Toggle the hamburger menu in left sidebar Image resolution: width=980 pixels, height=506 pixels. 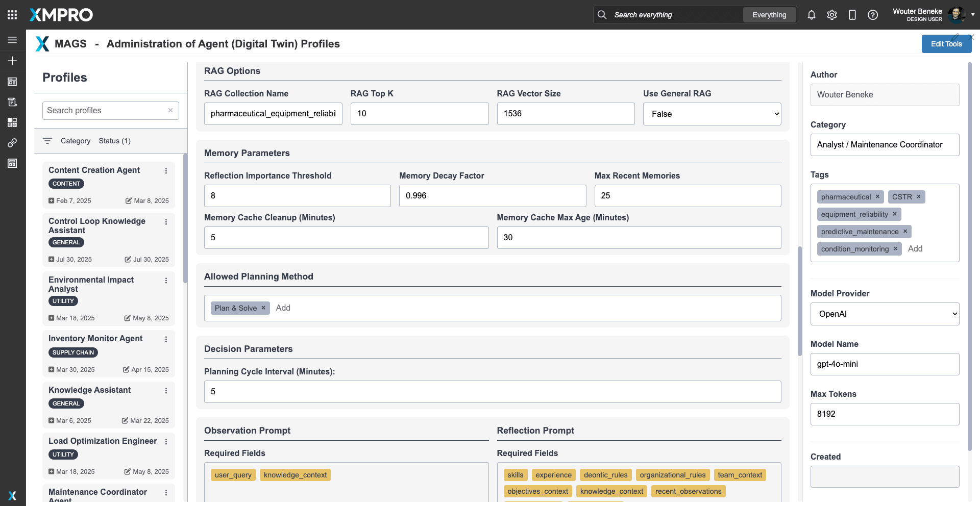click(x=12, y=40)
